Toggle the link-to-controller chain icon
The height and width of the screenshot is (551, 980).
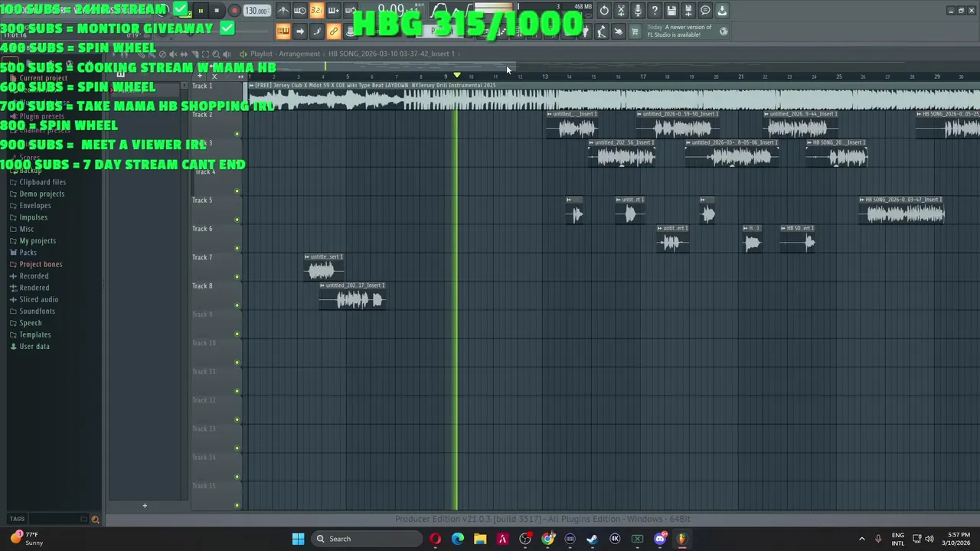click(x=333, y=31)
